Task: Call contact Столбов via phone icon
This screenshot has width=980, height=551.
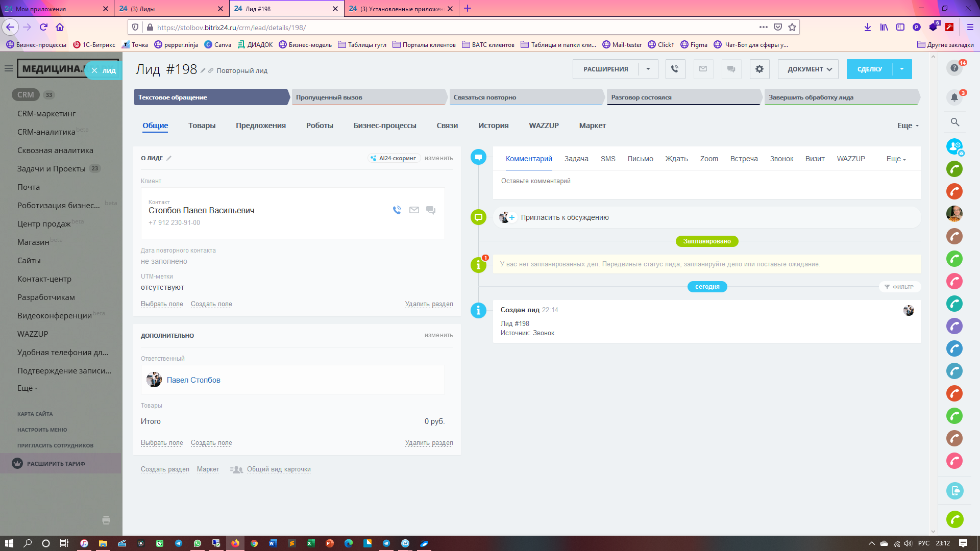Action: pos(397,210)
